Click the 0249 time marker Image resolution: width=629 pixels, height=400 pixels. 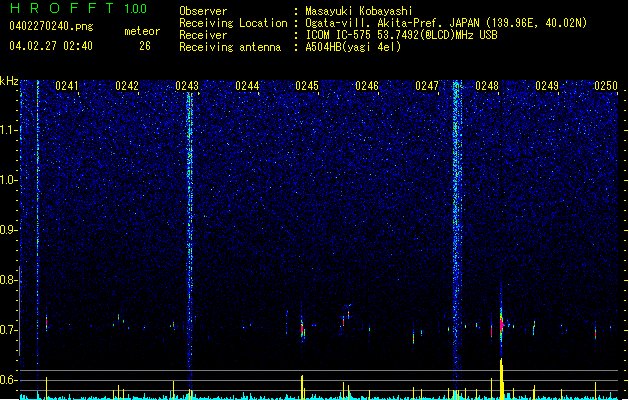coord(547,86)
